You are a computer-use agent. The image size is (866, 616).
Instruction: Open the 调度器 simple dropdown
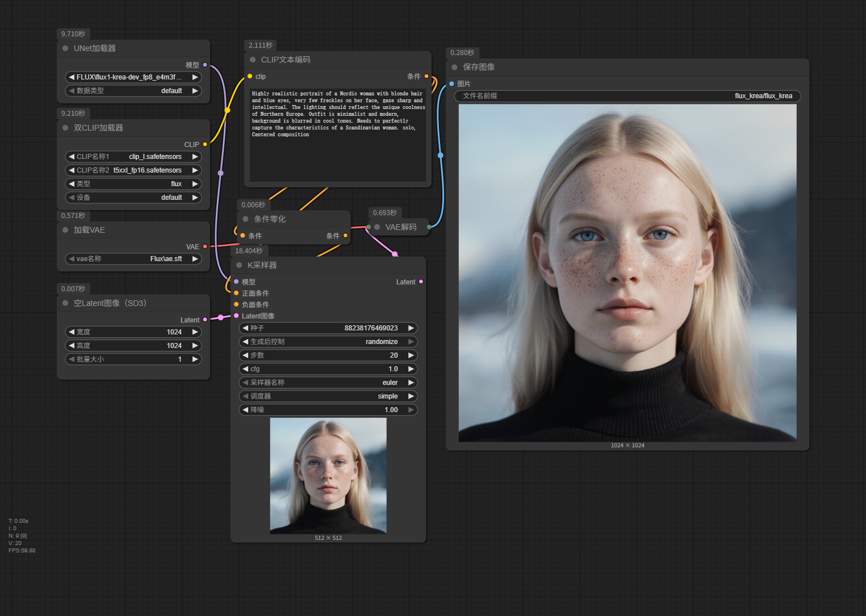point(328,396)
